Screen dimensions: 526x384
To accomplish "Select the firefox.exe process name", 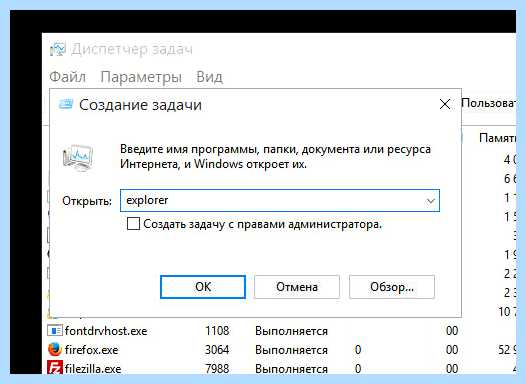I will (91, 350).
